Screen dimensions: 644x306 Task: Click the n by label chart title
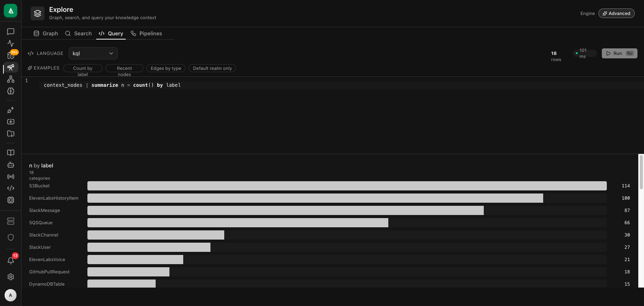click(41, 165)
